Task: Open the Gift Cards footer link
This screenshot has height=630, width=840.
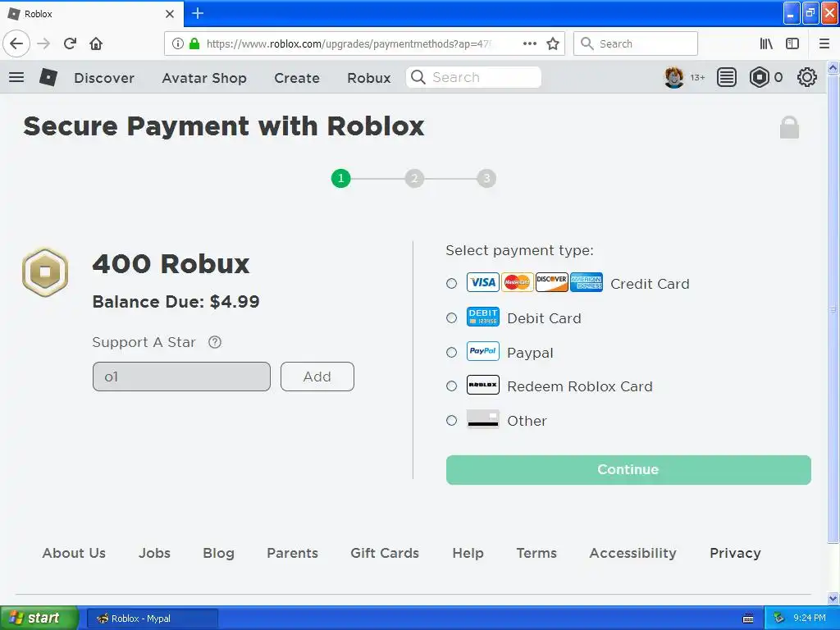Action: point(385,553)
